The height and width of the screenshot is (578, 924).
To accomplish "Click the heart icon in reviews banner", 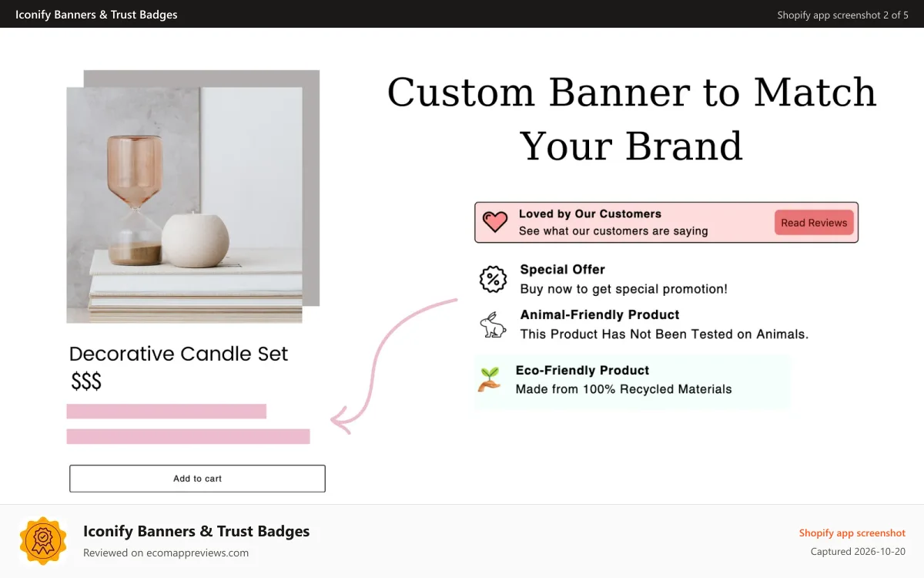I will [x=494, y=222].
